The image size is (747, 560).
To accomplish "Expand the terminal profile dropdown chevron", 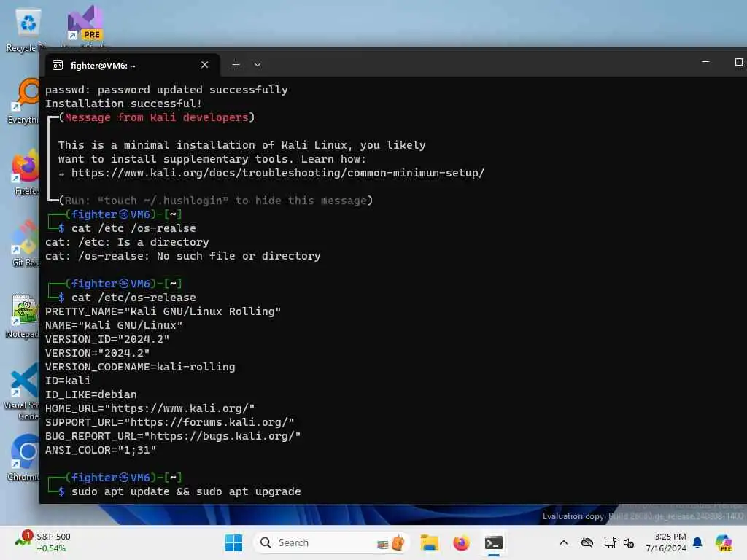I will point(258,65).
